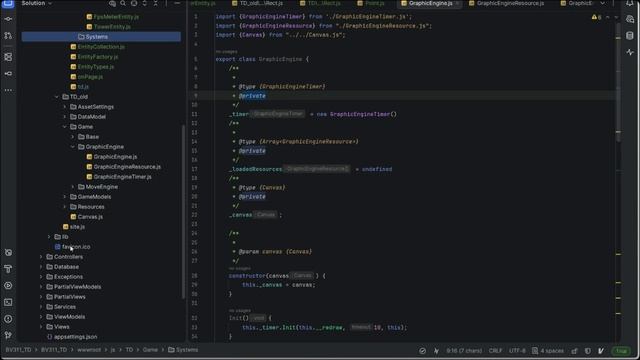
Task: Open GraphicEngineTimer.js in the tree
Action: pyautogui.click(x=122, y=177)
